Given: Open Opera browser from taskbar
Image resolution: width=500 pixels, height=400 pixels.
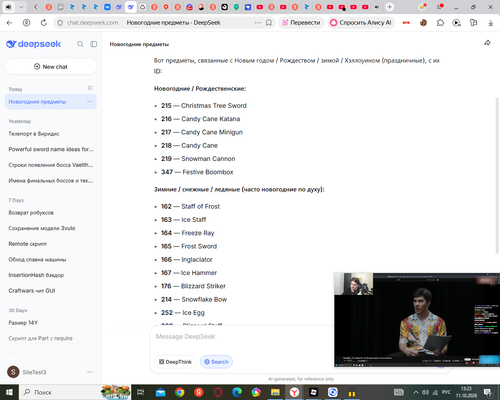Looking at the screenshot, I should click(x=218, y=392).
